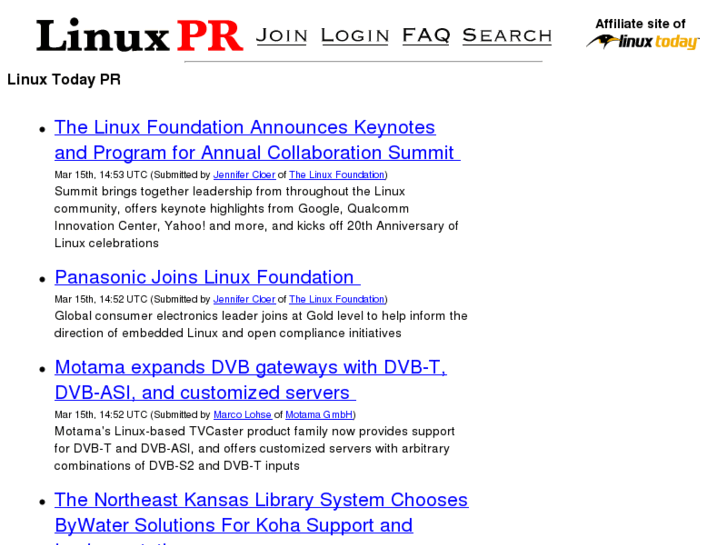The height and width of the screenshot is (545, 727).
Task: Click The Linux Foundation under the Panasonic article
Action: click(x=337, y=299)
